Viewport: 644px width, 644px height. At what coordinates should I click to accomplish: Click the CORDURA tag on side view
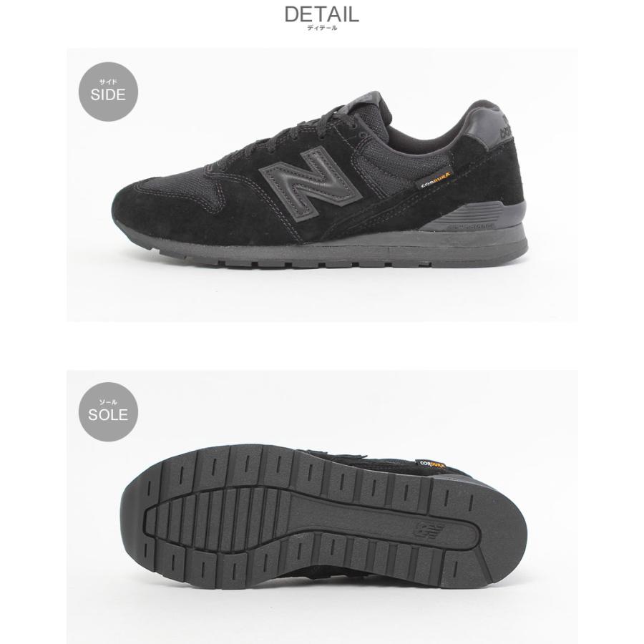coord(436,180)
